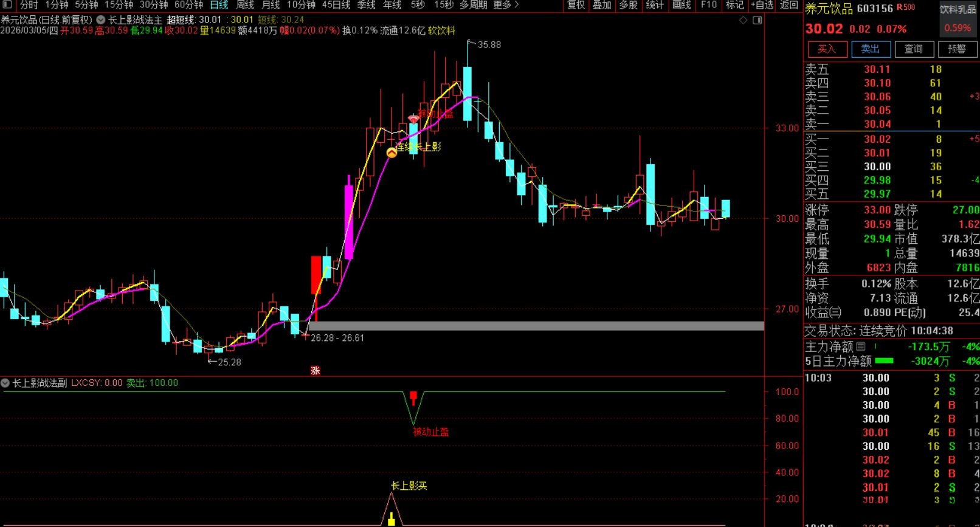Screen dimensions: 980x527
Task: Click the window layout icon at top-left
Action: tap(7, 5)
